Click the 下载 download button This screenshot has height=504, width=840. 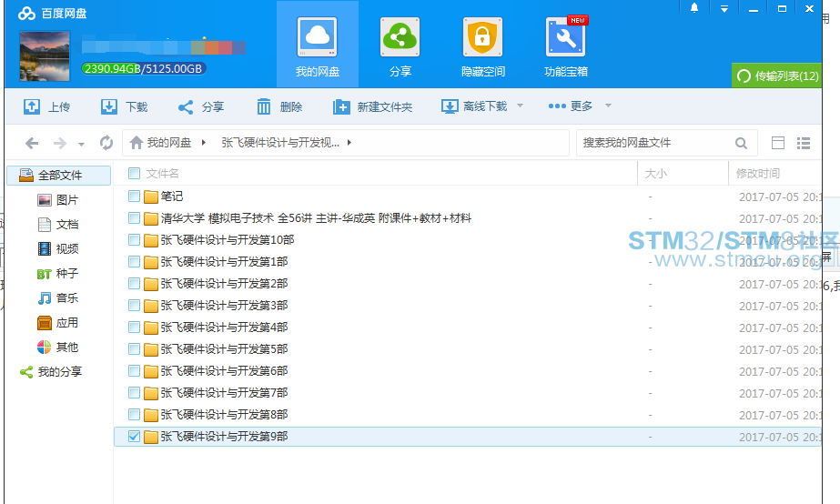coord(125,106)
